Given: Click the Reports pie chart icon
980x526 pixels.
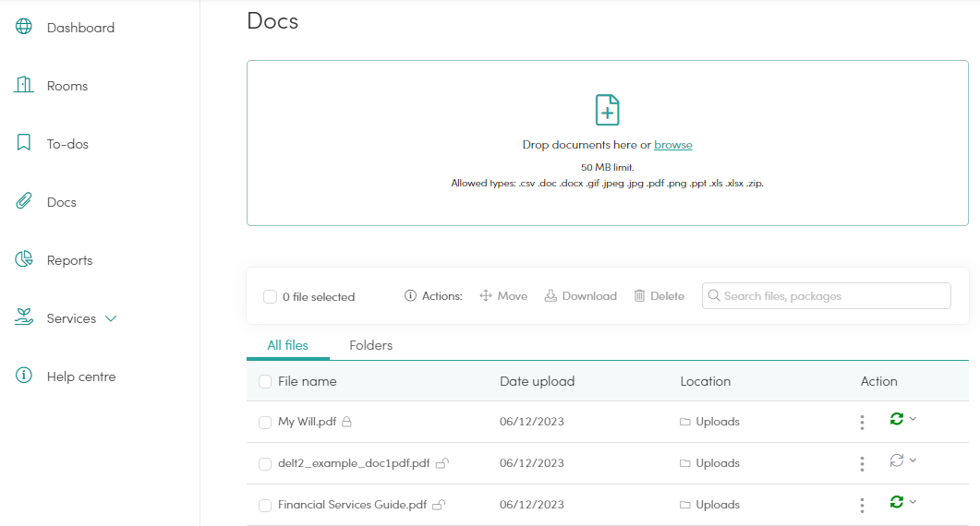Looking at the screenshot, I should coord(24,259).
